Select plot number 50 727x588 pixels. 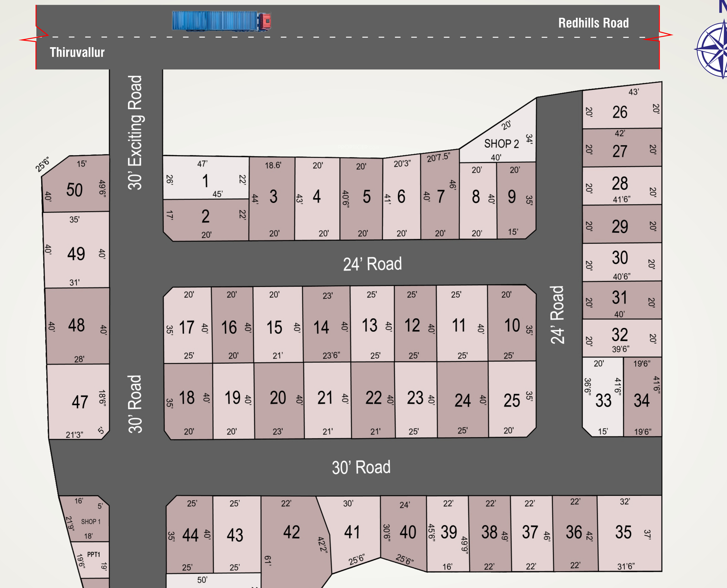click(x=74, y=190)
